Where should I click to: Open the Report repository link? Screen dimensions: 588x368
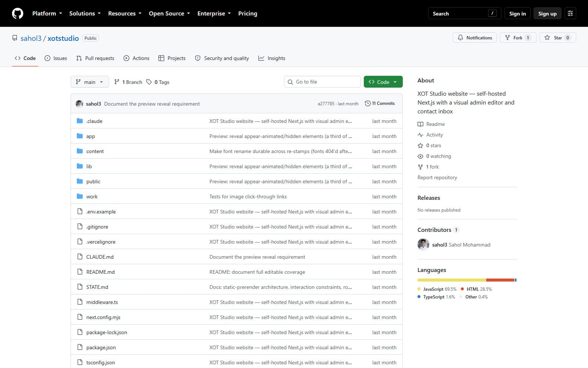tap(437, 177)
